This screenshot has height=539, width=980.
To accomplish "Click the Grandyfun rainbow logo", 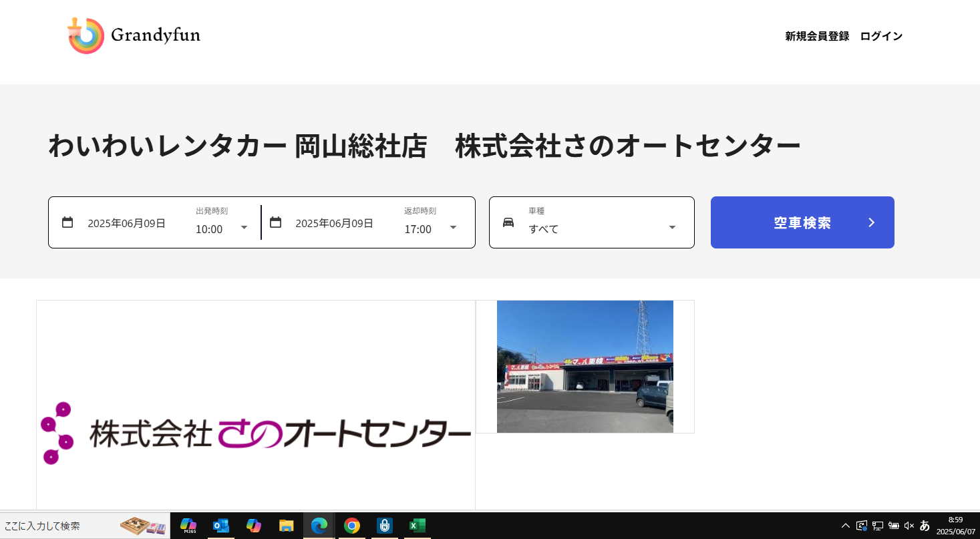I will pos(86,35).
